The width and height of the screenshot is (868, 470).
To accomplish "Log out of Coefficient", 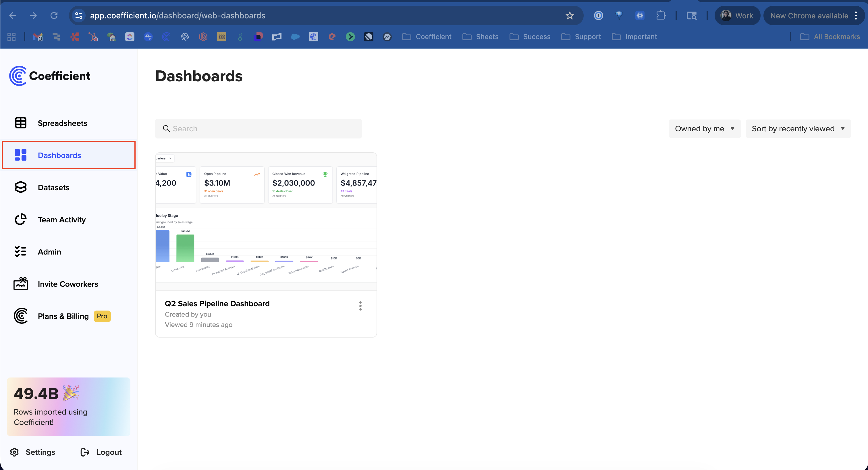I will (x=101, y=452).
